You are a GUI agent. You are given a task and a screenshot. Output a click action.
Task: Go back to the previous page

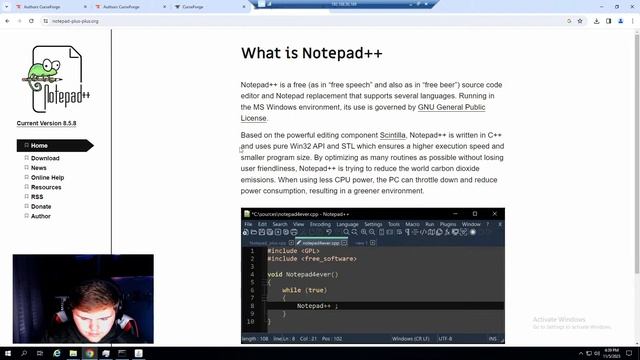(7, 21)
